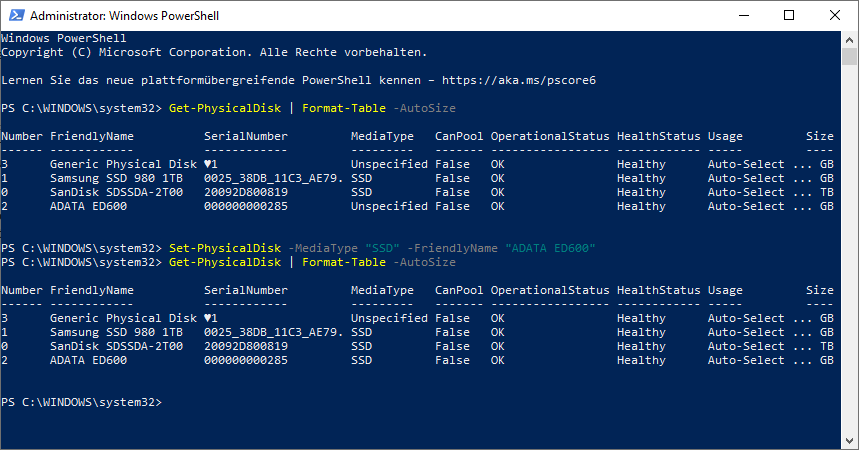Click the HealthStatus header in second table

tap(658, 290)
